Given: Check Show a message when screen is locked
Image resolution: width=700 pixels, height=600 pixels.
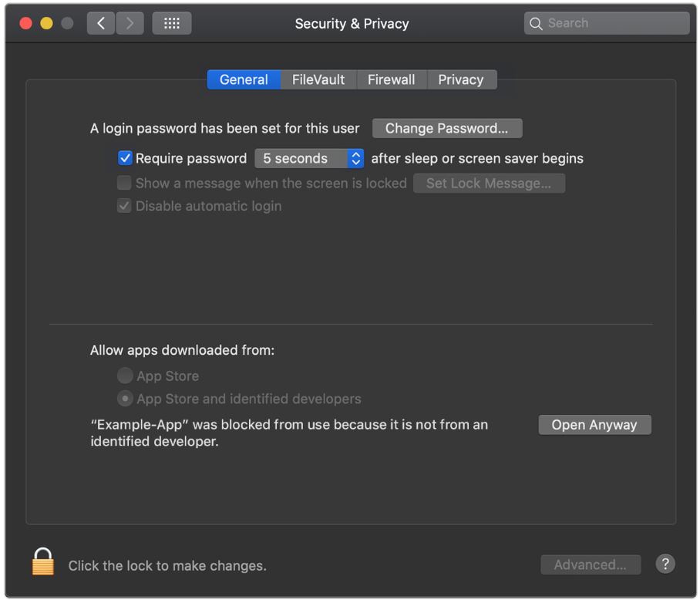Looking at the screenshot, I should point(124,183).
